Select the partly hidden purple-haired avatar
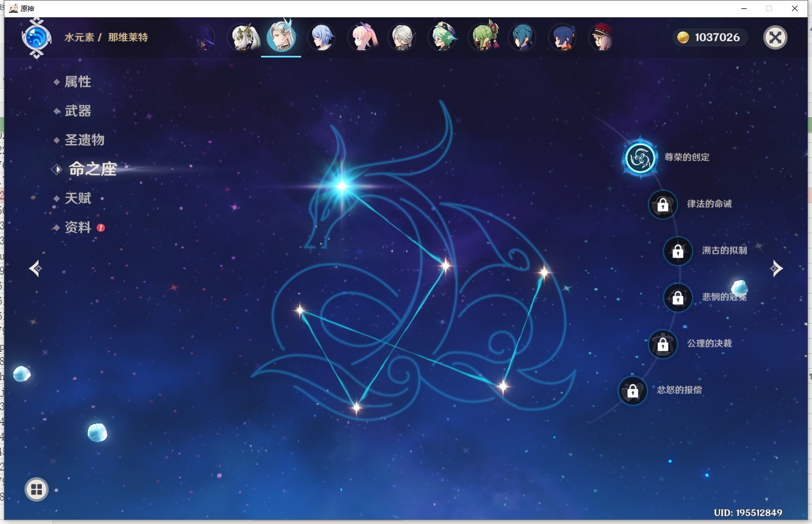The height and width of the screenshot is (524, 812). click(x=206, y=38)
